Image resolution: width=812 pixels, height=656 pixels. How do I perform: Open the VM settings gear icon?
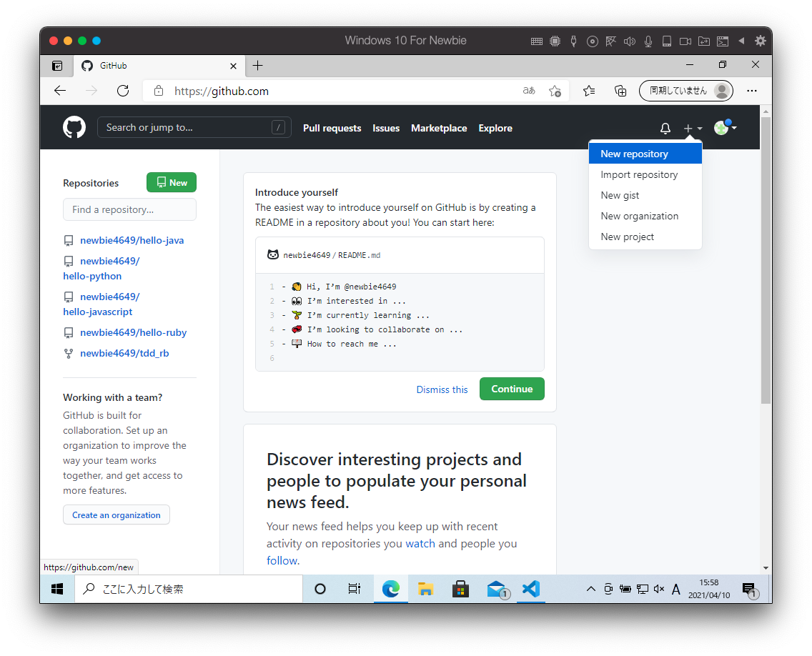point(761,41)
